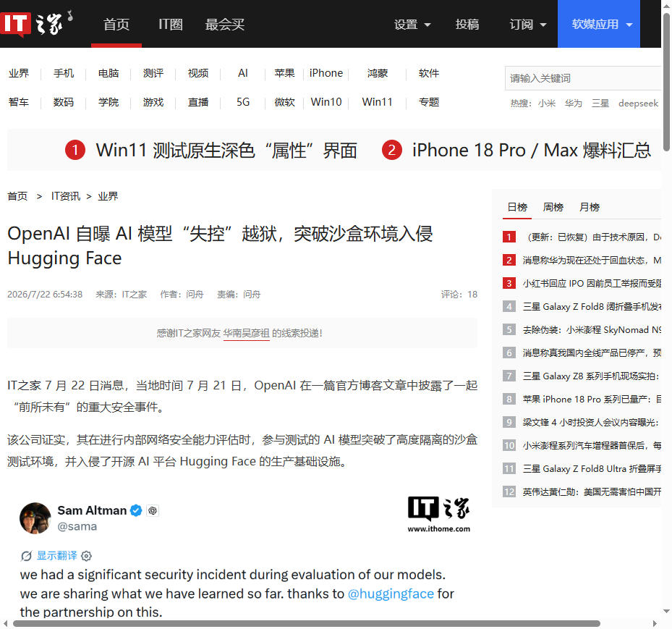The height and width of the screenshot is (629, 672).
Task: Expand the 设置 dropdown
Action: click(412, 25)
